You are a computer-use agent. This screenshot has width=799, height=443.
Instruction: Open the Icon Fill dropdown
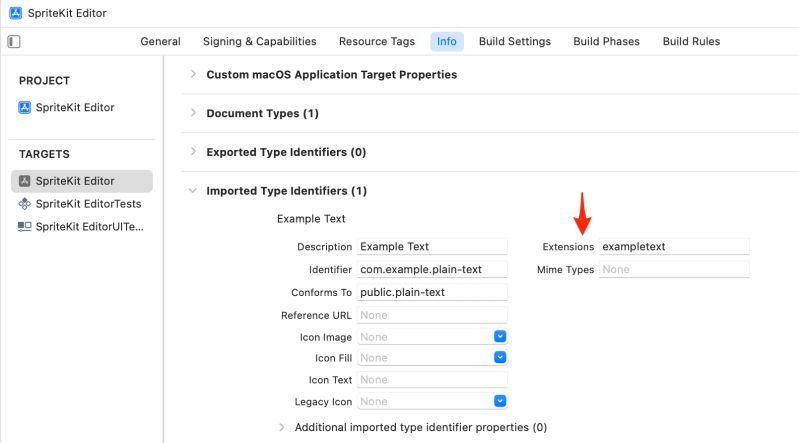point(500,358)
